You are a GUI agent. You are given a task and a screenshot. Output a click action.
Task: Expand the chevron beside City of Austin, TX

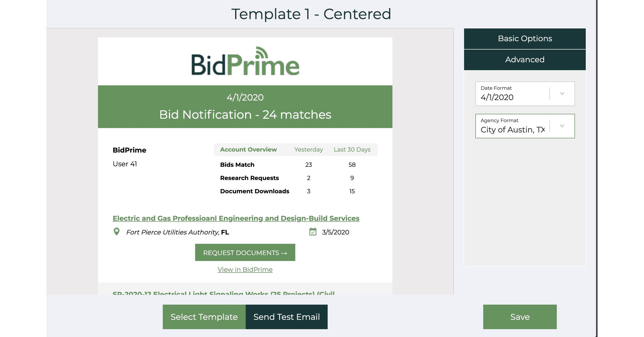point(562,126)
